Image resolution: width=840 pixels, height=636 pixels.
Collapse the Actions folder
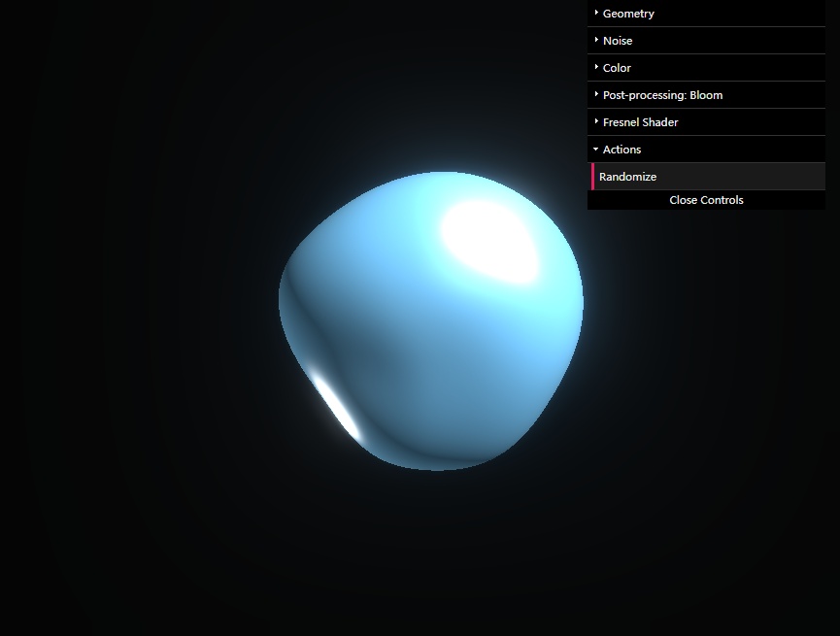click(622, 150)
